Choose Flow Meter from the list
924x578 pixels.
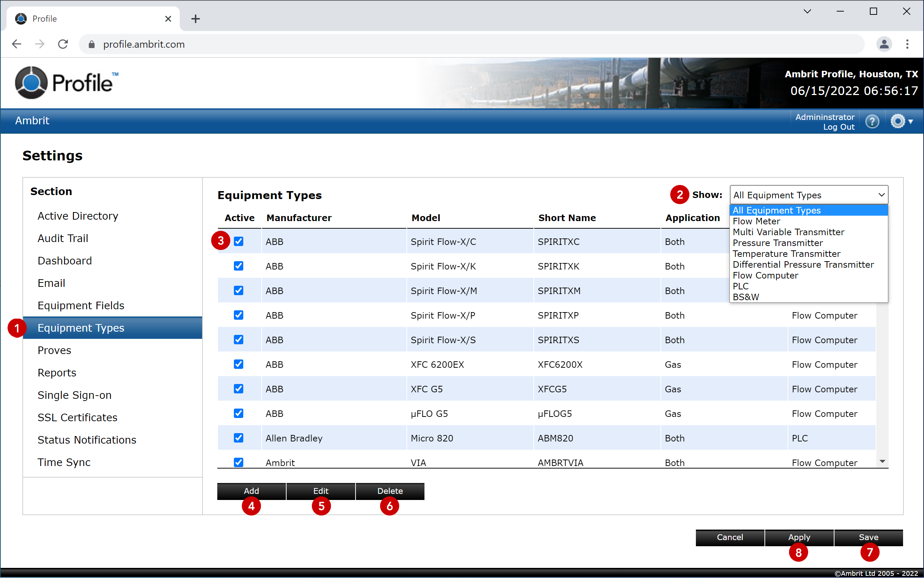pos(809,221)
